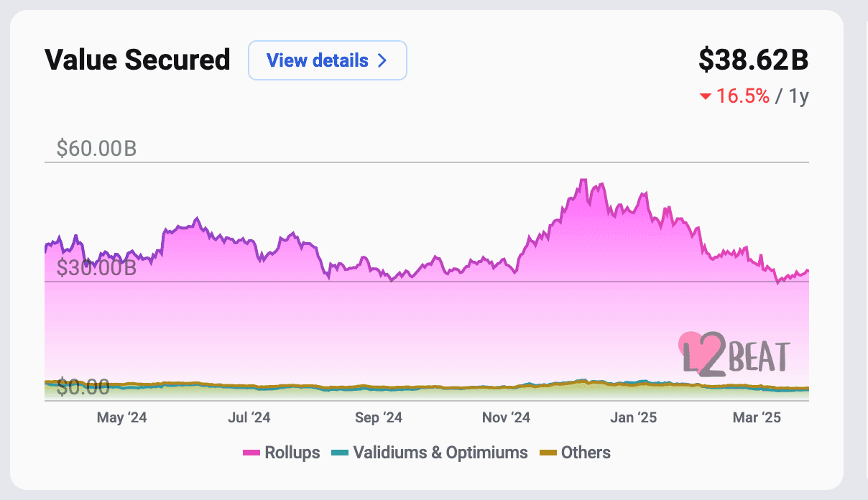Image resolution: width=868 pixels, height=500 pixels.
Task: Click the teal Validiums & Optimiums swatch
Action: (x=339, y=453)
